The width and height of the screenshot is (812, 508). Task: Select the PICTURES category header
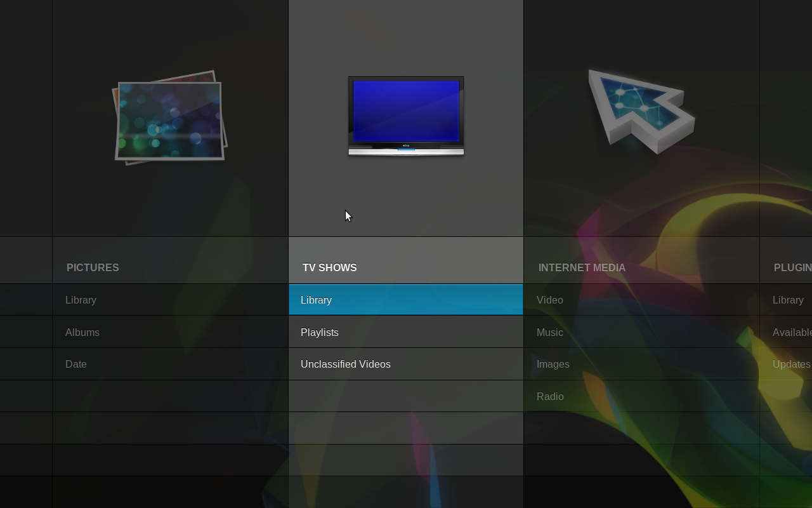tap(93, 267)
